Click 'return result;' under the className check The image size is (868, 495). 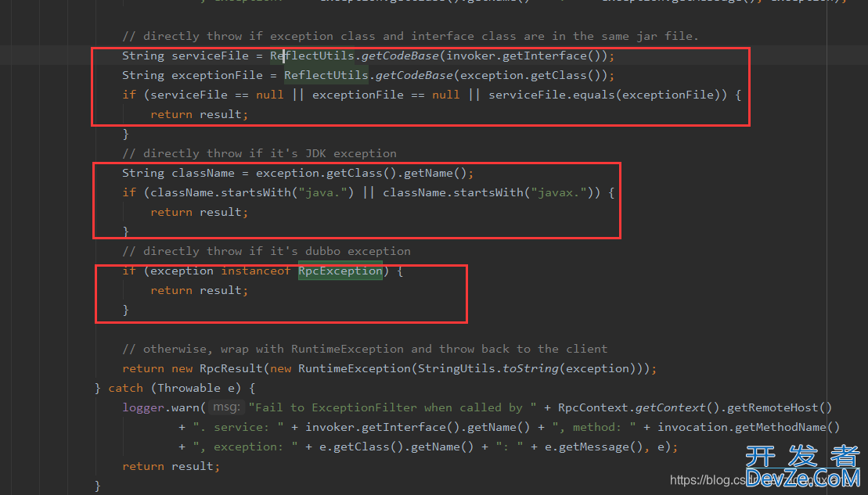pos(200,213)
